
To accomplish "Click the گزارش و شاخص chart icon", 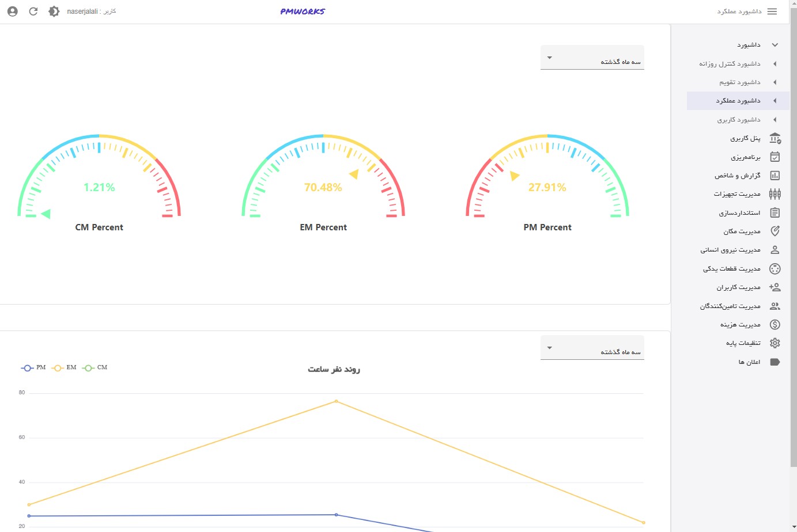I will tap(775, 176).
